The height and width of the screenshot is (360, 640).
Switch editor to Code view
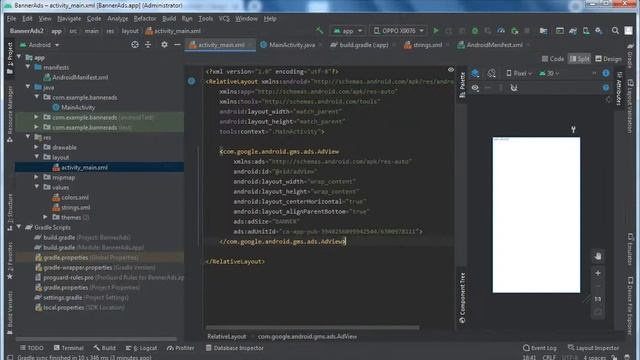(553, 59)
